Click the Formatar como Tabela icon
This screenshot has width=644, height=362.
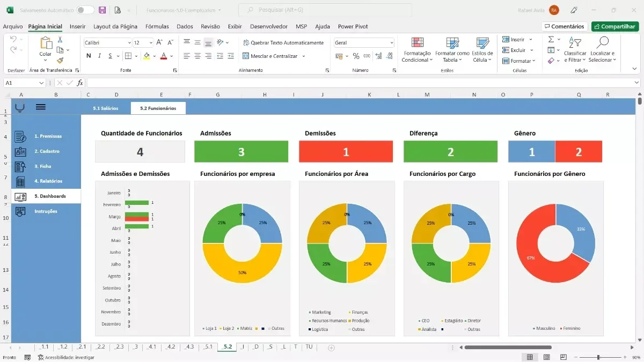452,43
